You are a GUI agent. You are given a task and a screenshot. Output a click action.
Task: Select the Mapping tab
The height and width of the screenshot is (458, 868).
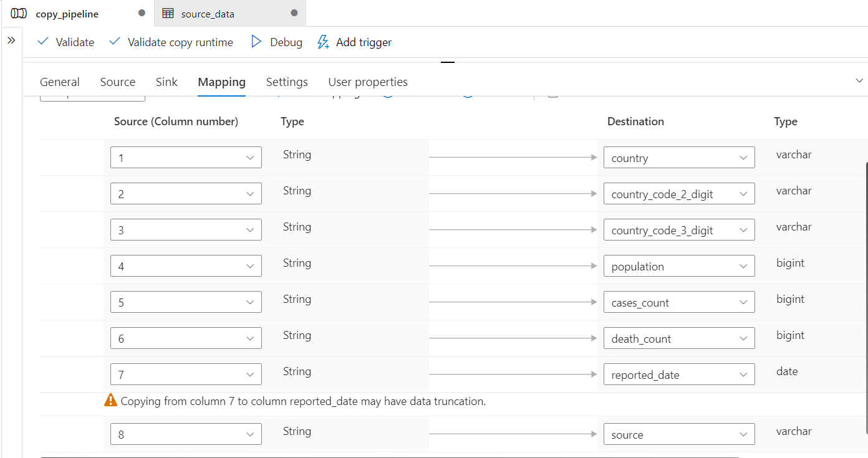(221, 82)
